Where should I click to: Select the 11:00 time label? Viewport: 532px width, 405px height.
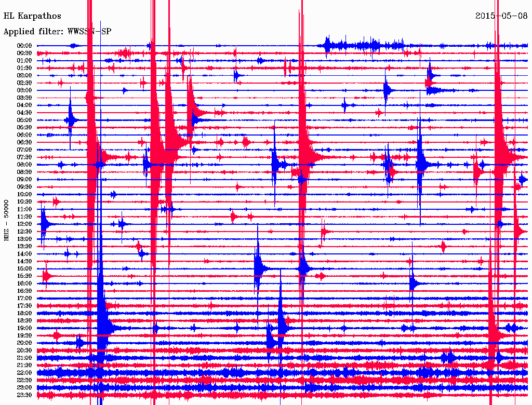pyautogui.click(x=24, y=209)
